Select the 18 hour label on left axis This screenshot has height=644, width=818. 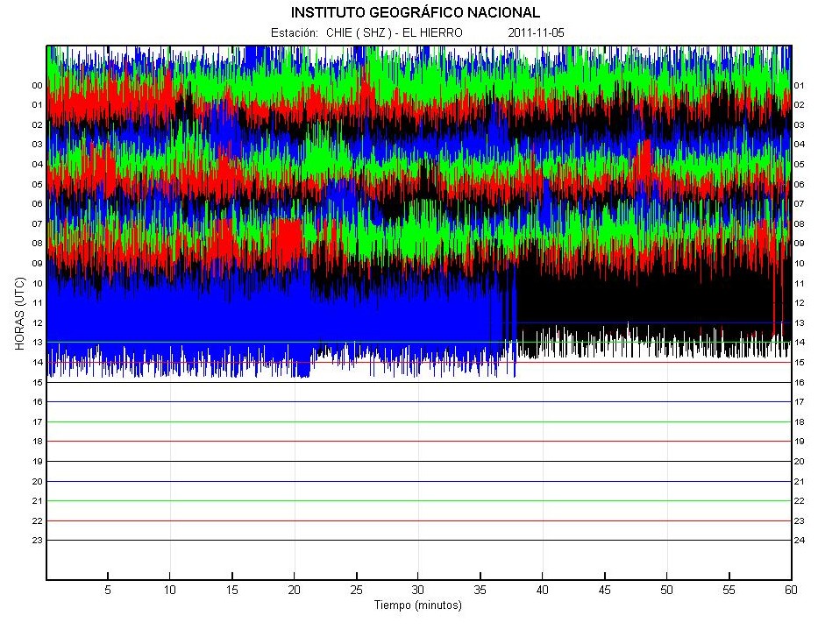38,442
